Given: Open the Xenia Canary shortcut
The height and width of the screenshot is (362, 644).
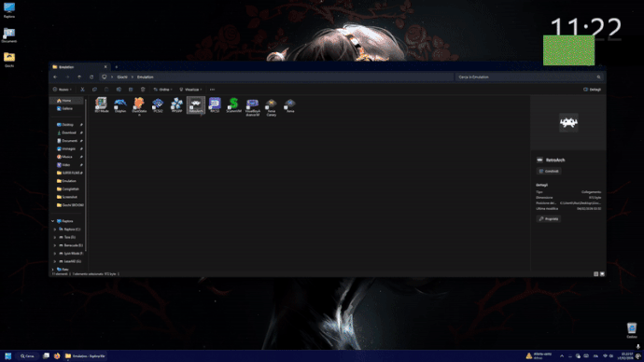Looking at the screenshot, I should point(271,106).
